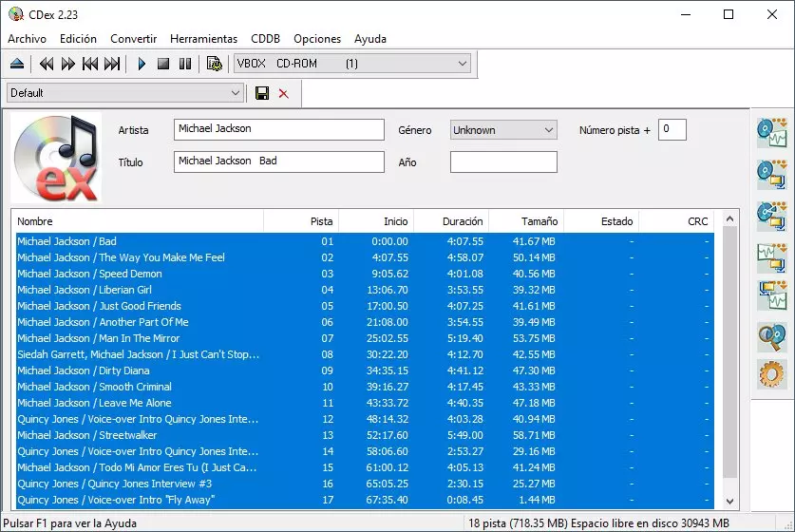Sort by Inicio column header
795x532 pixels.
(376, 221)
